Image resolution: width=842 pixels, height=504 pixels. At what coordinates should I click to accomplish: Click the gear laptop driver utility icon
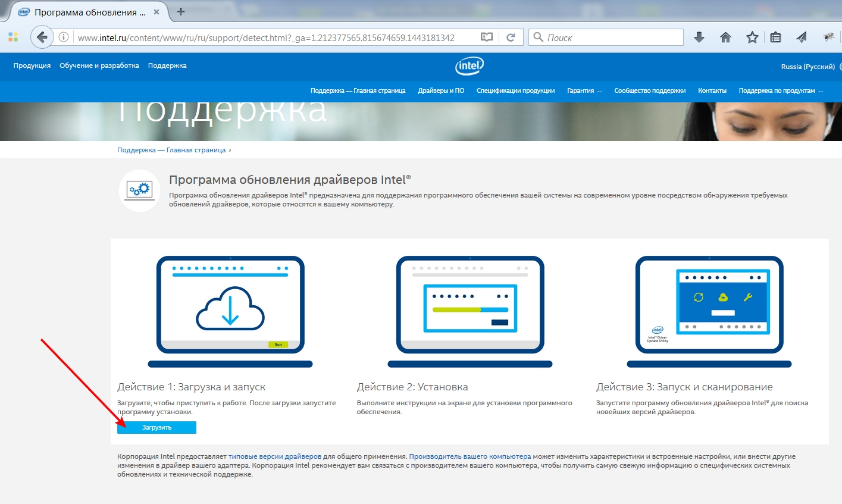(x=140, y=190)
